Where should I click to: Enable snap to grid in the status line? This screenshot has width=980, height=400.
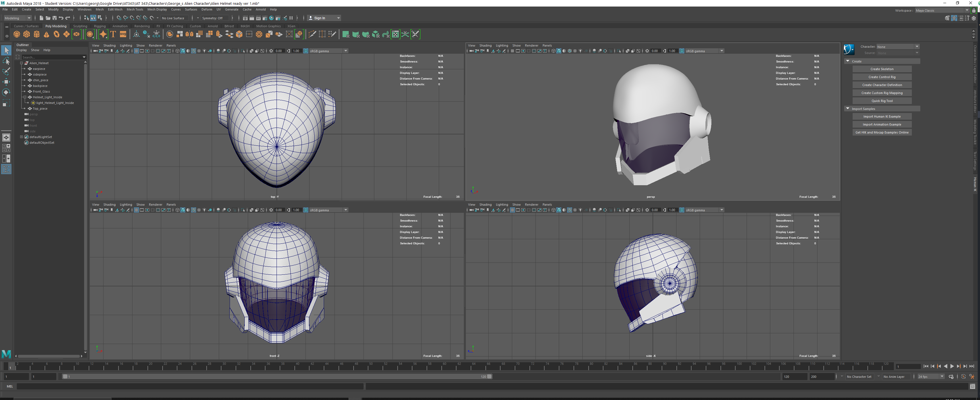(x=119, y=18)
